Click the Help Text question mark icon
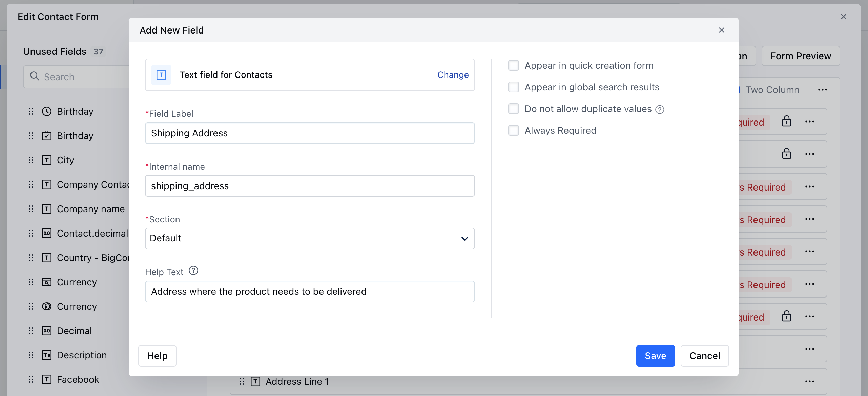The height and width of the screenshot is (396, 868). tap(193, 271)
